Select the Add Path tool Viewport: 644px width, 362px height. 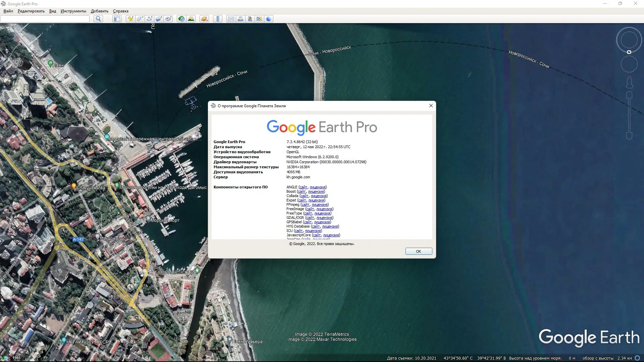pos(149,19)
